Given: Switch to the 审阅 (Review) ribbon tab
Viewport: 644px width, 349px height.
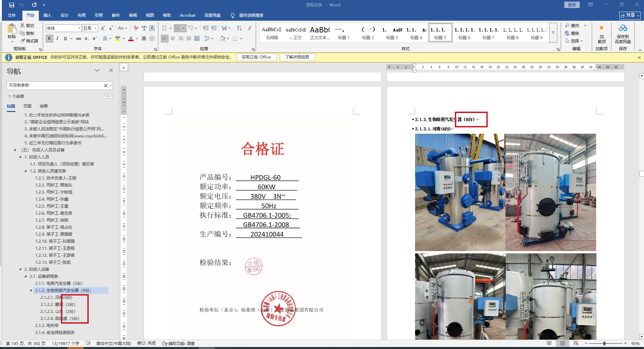Looking at the screenshot, I should 133,15.
